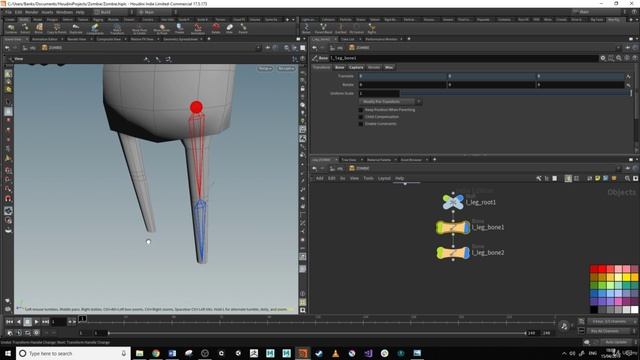Click the network editor find magnifier icon
The height and width of the screenshot is (360, 640).
tap(627, 178)
